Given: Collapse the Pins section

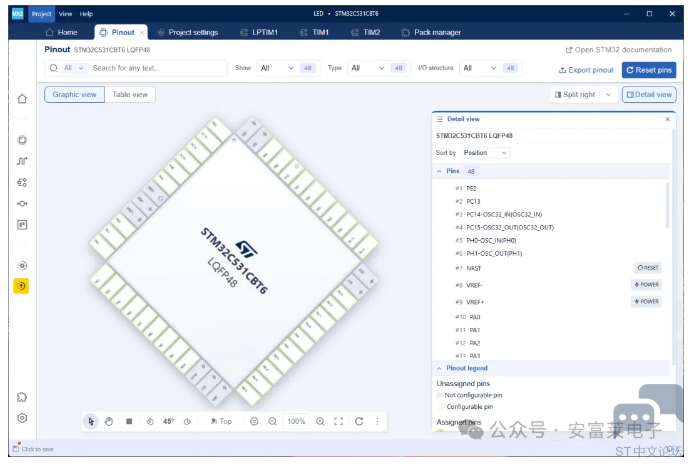Looking at the screenshot, I should tap(439, 171).
